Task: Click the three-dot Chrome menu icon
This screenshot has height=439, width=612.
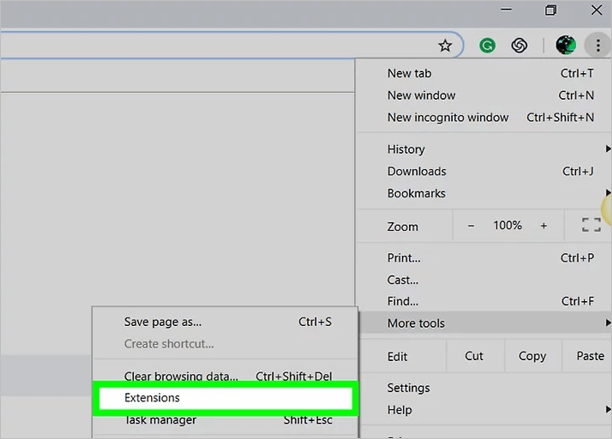Action: pos(596,45)
